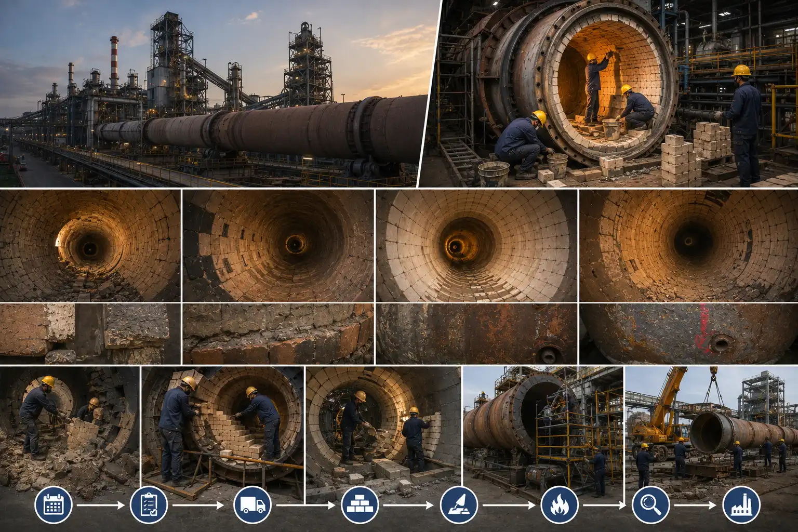This screenshot has height=532, width=798.
Task: Open the last kiln interior photo in the row
Action: click(689, 246)
